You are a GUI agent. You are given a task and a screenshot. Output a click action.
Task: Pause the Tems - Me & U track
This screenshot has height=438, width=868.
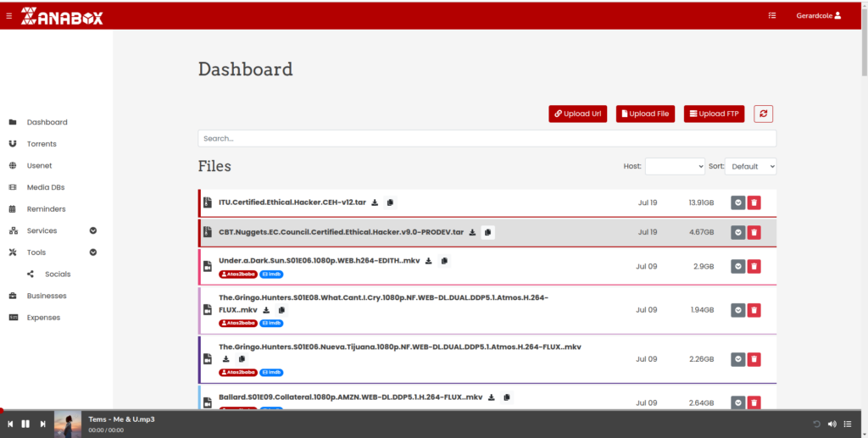coord(26,424)
